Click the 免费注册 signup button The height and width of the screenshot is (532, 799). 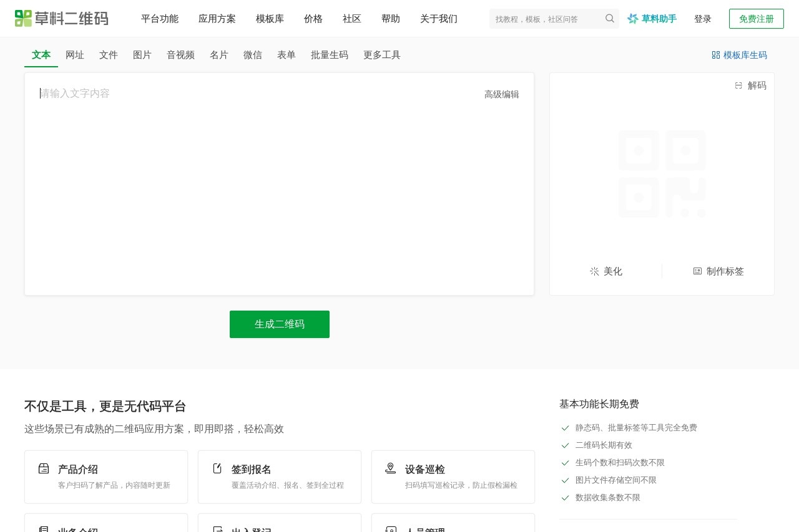[756, 19]
